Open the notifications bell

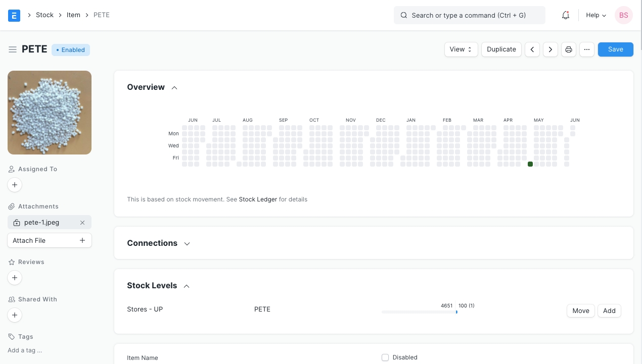point(566,15)
